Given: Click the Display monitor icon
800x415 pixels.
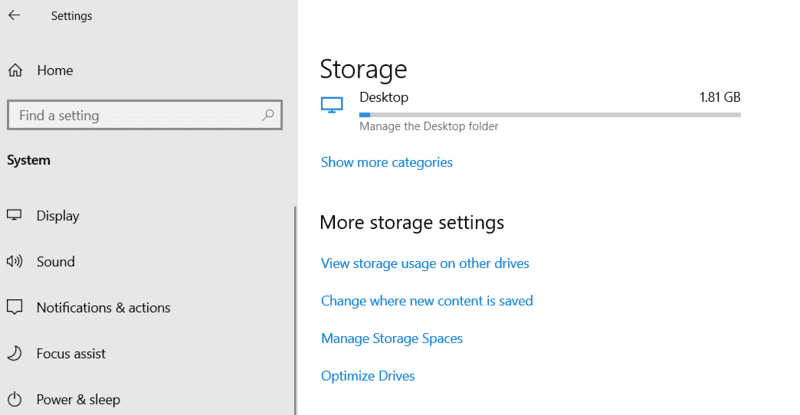Looking at the screenshot, I should 15,216.
